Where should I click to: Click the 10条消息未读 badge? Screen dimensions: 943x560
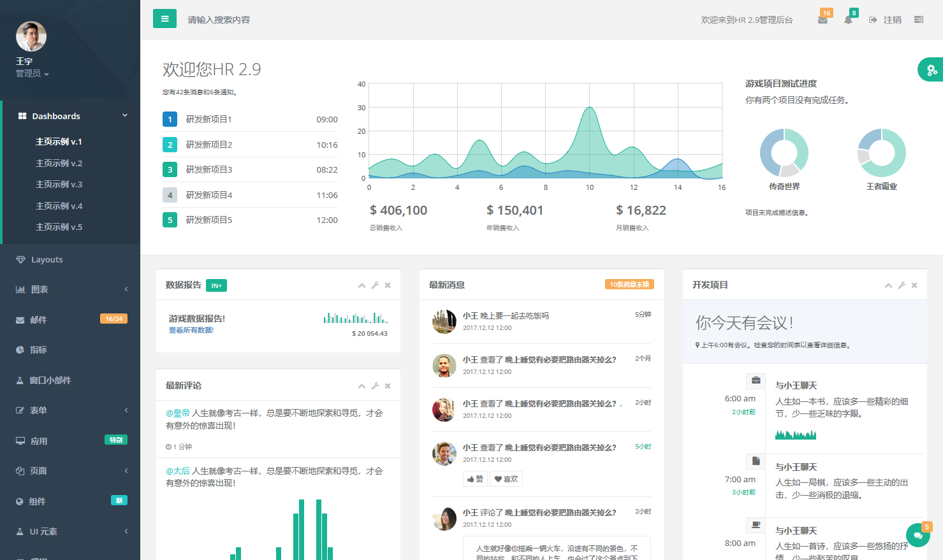[629, 284]
